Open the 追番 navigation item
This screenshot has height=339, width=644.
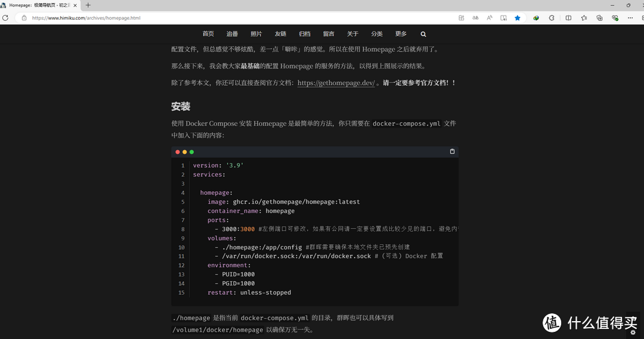(x=232, y=33)
